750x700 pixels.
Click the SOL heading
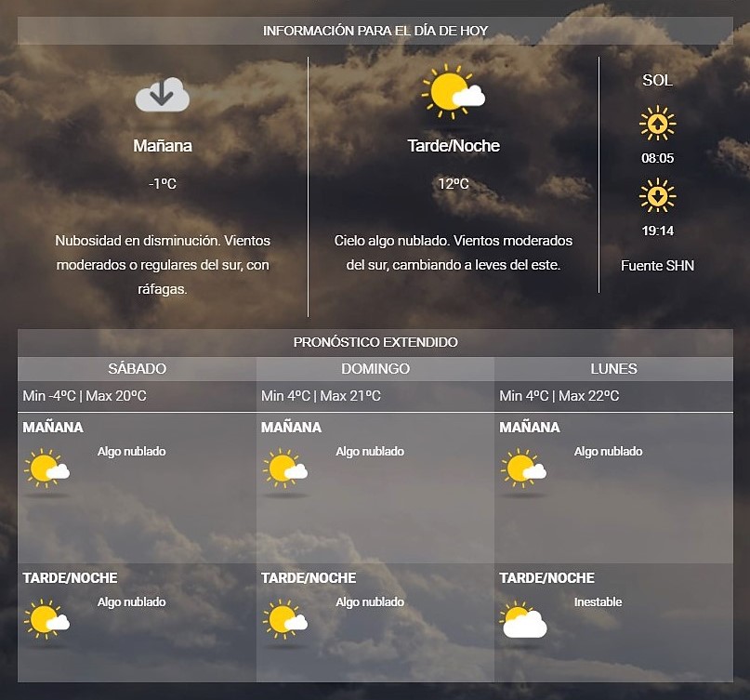pos(658,80)
